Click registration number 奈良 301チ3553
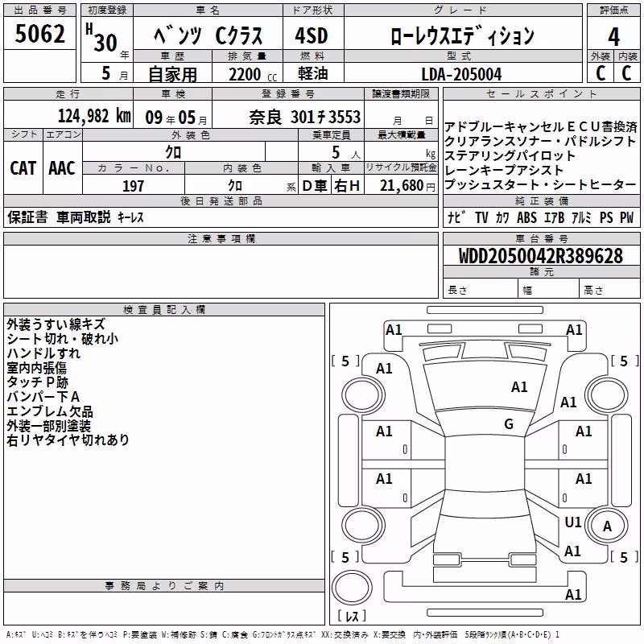The width and height of the screenshot is (644, 644). [x=305, y=118]
